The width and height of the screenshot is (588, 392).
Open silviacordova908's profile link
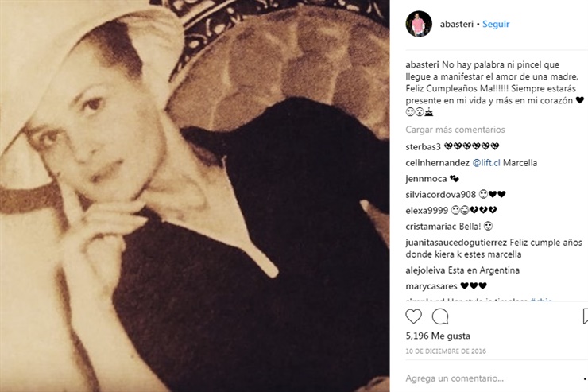tap(441, 194)
